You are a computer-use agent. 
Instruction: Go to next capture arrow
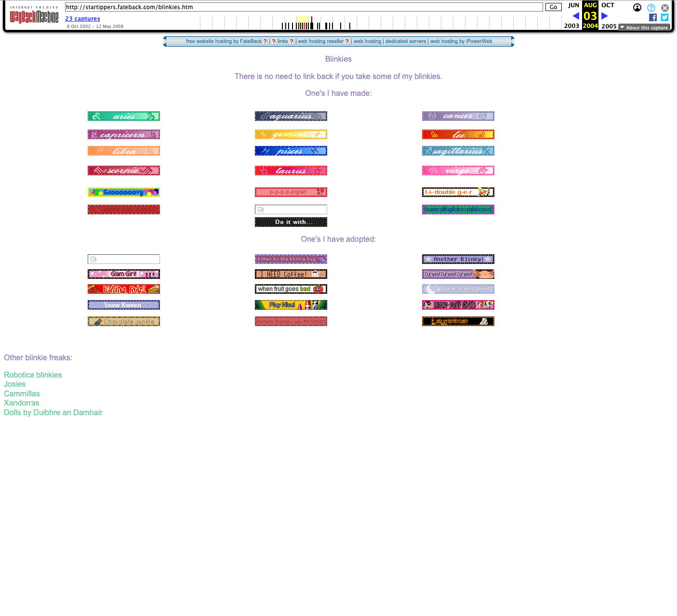point(605,16)
